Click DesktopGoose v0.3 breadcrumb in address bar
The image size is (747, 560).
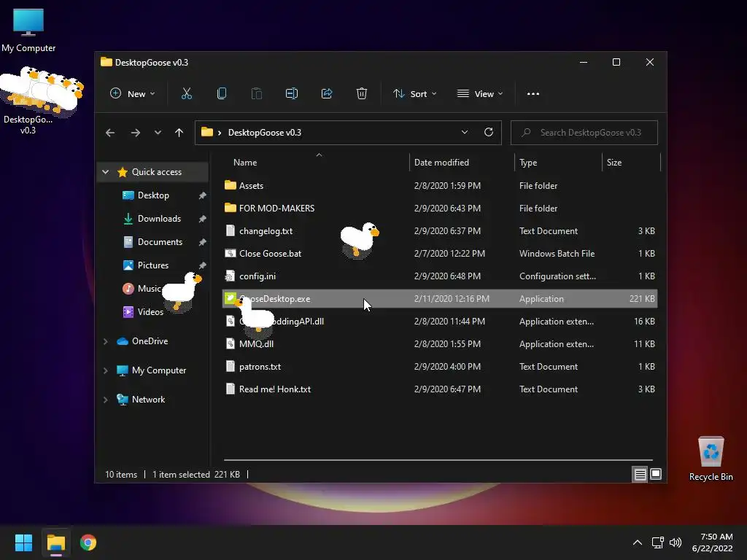pyautogui.click(x=264, y=133)
